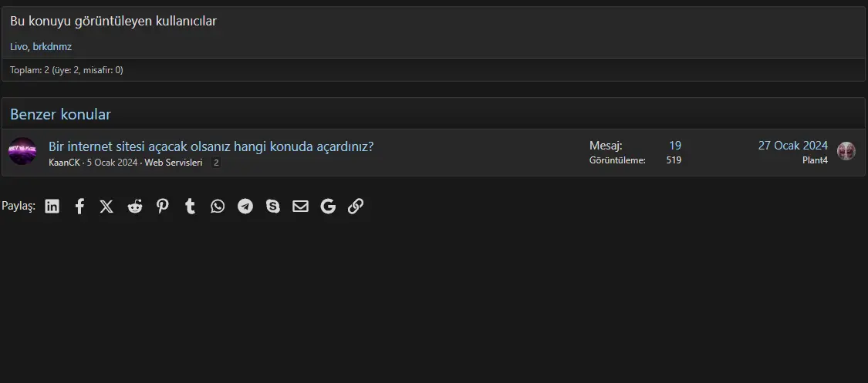The width and height of the screenshot is (868, 383).
Task: Share on Pinterest icon
Action: [162, 207]
